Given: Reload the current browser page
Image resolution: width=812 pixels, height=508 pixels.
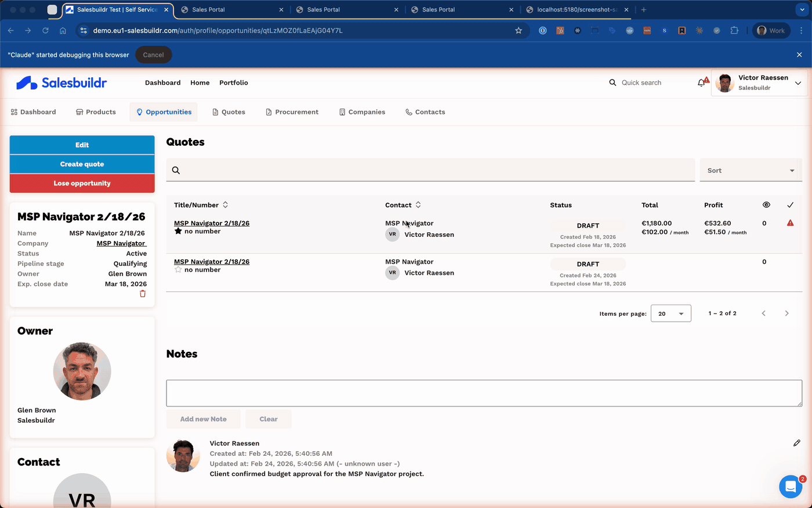Looking at the screenshot, I should click(x=45, y=31).
